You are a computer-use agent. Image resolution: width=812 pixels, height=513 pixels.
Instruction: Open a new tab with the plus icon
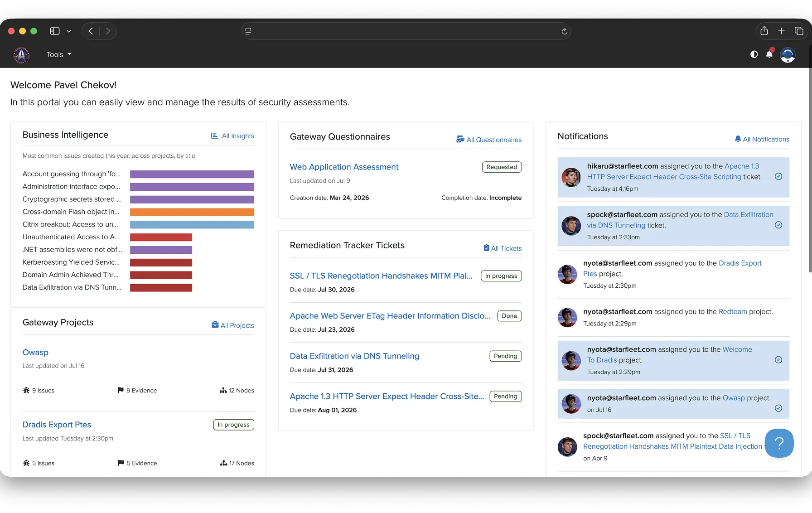[x=781, y=31]
